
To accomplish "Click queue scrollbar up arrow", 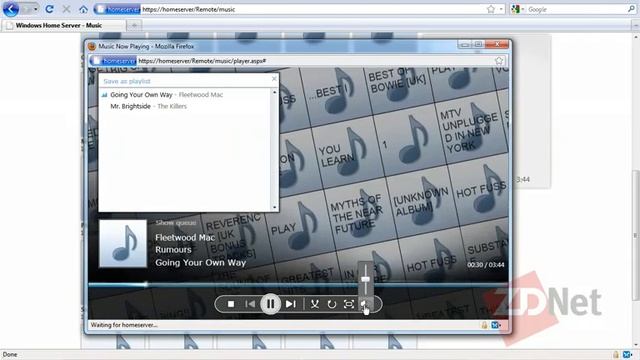I will point(274,93).
